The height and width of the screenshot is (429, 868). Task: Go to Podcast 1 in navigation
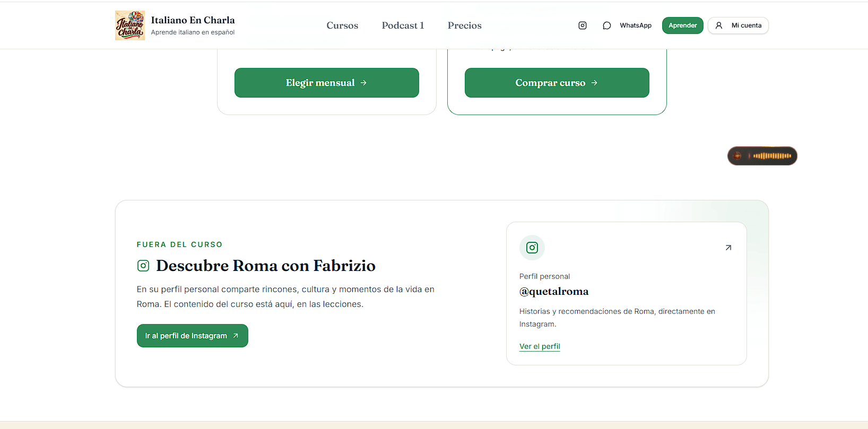(x=403, y=25)
